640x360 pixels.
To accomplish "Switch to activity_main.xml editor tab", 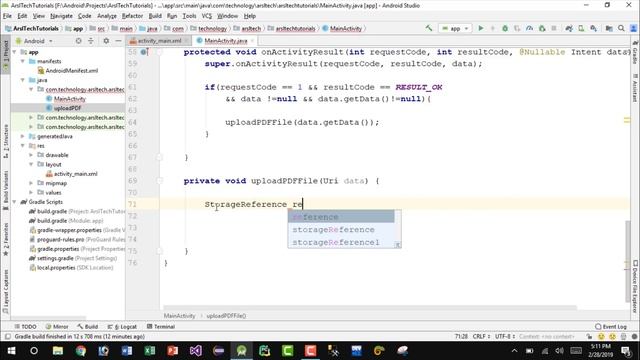I will pos(159,41).
